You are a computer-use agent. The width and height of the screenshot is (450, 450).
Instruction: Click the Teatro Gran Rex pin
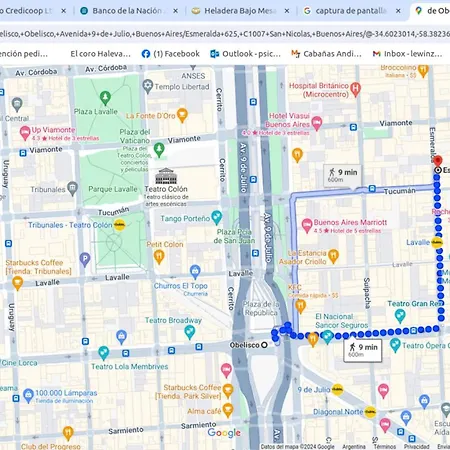(x=400, y=316)
